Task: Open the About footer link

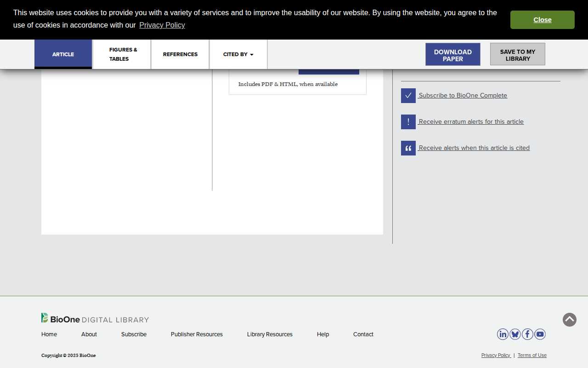Action: click(89, 334)
